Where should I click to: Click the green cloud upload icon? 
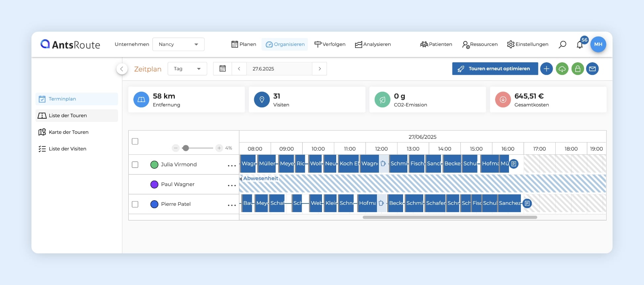coord(562,69)
